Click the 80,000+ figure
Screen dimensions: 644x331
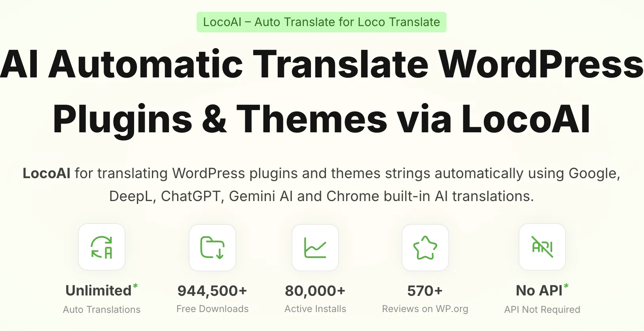point(315,291)
